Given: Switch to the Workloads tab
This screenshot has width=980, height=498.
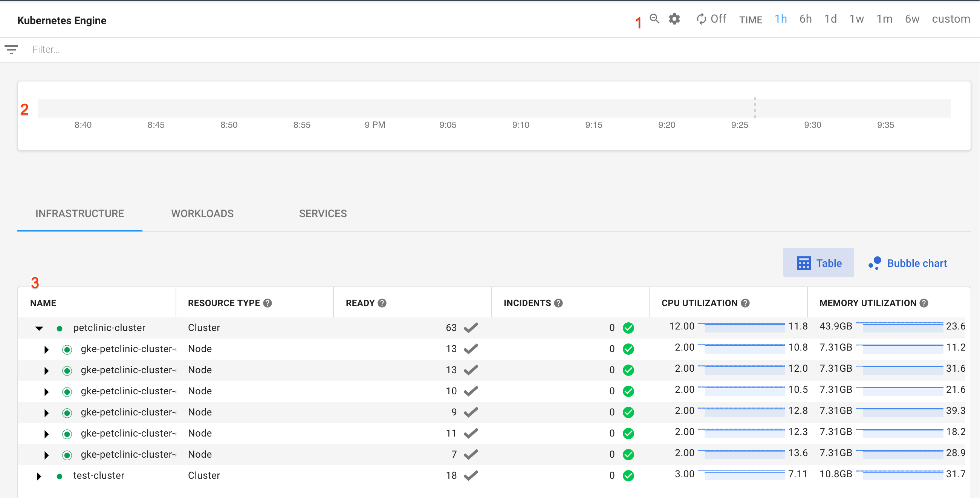Looking at the screenshot, I should pos(202,214).
